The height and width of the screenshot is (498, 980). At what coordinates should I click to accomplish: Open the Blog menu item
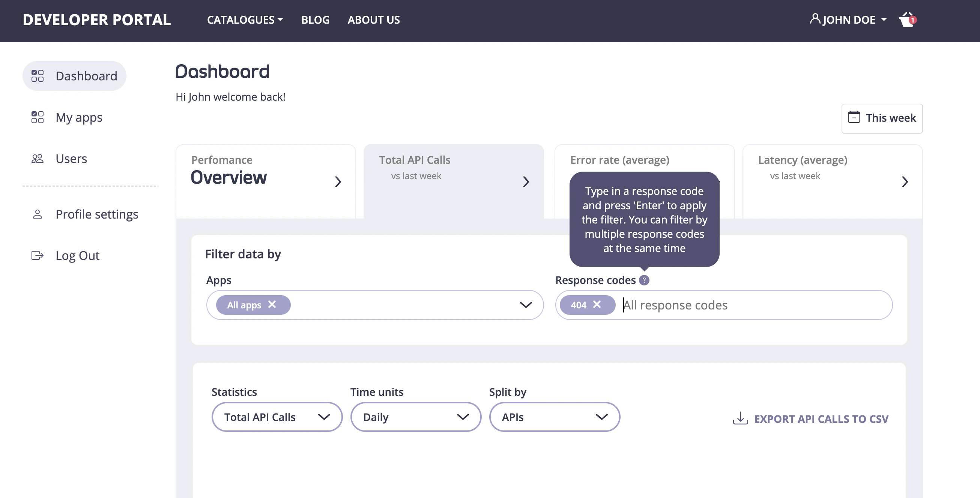click(x=316, y=20)
